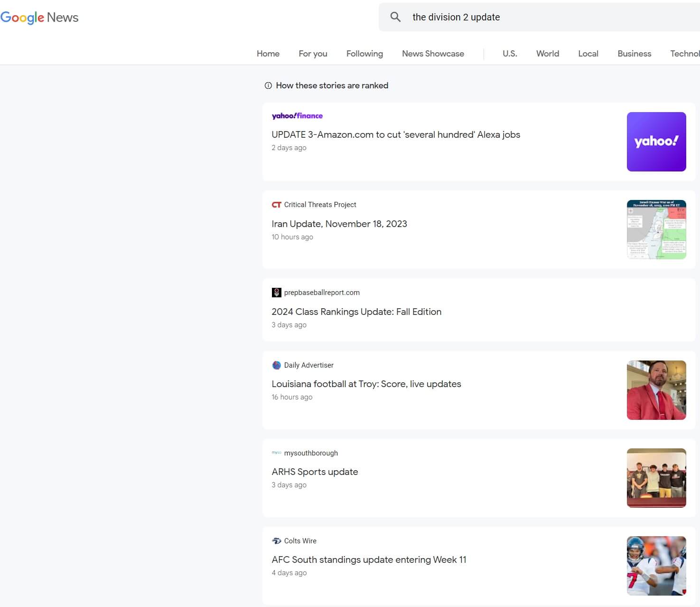Click the Critical Threats Project favicon

tap(276, 205)
